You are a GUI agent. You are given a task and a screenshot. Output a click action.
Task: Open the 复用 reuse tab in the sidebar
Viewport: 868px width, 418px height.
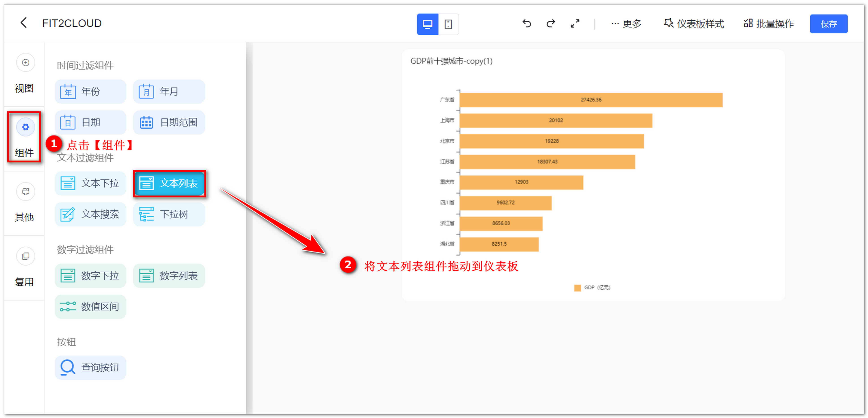point(25,267)
